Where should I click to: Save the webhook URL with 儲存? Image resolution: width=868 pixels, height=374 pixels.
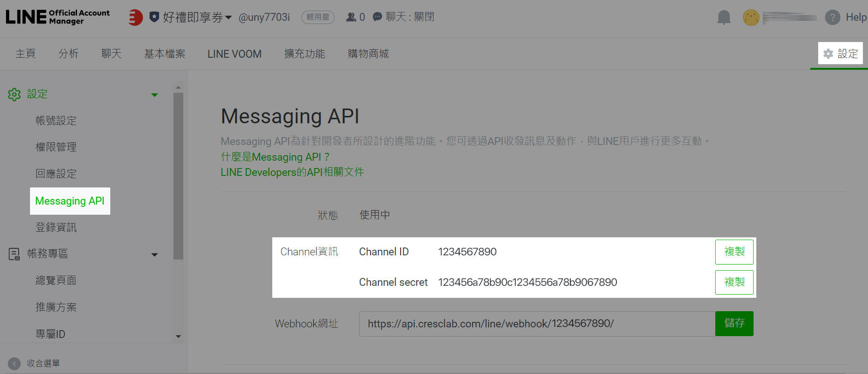(x=734, y=324)
